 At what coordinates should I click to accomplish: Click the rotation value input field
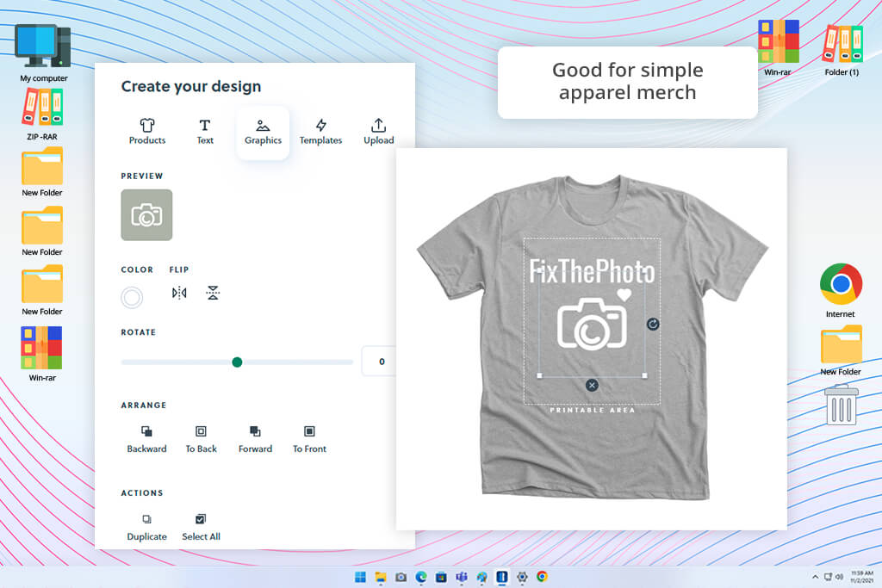[380, 362]
